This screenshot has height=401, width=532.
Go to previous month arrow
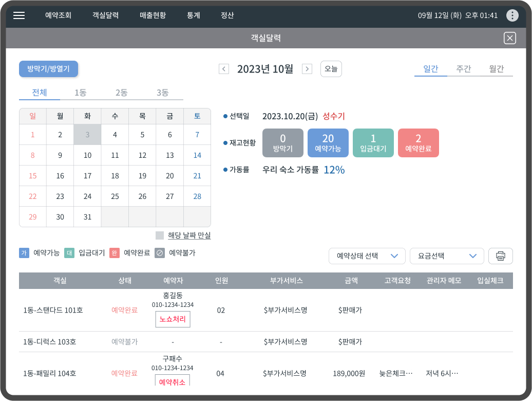[223, 69]
